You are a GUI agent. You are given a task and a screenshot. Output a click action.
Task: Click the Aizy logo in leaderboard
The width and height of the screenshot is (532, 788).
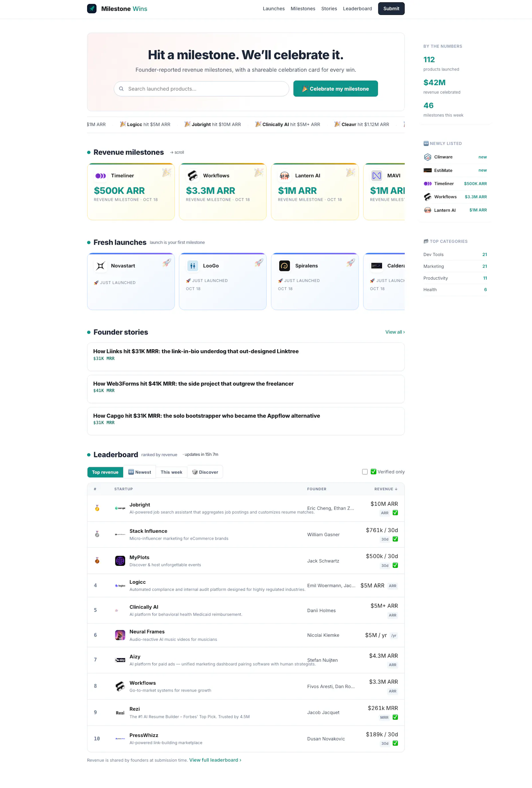[120, 660]
